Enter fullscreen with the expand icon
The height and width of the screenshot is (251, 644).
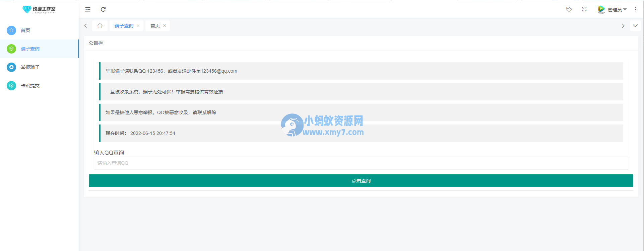point(584,9)
